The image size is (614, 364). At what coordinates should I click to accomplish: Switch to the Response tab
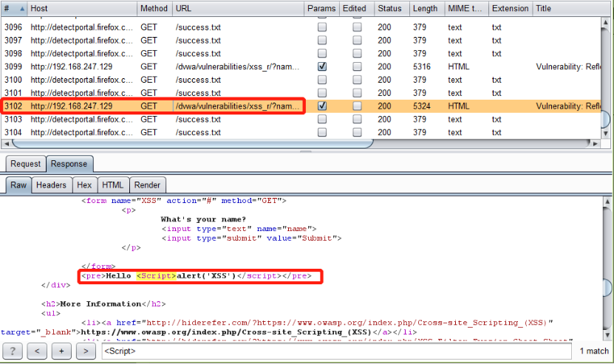[69, 164]
